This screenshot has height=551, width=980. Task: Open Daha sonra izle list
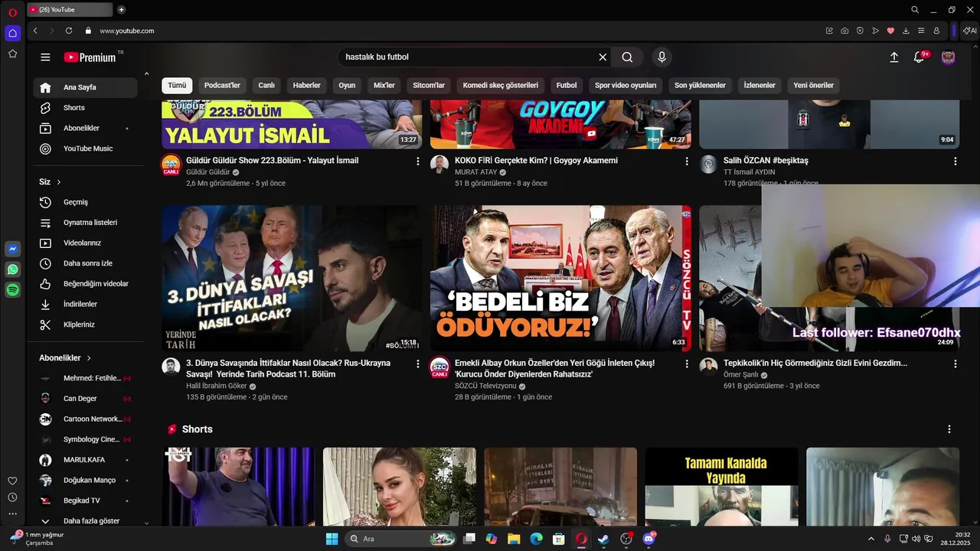click(x=85, y=263)
